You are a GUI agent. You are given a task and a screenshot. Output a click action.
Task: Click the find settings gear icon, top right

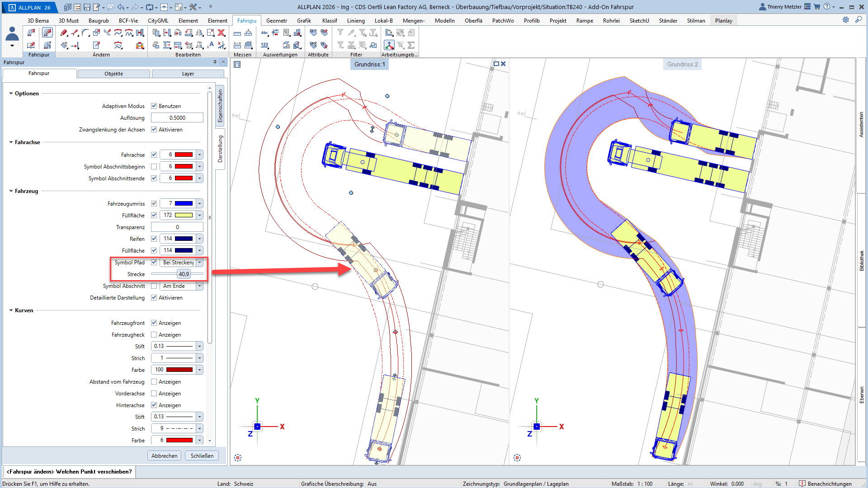point(845,20)
